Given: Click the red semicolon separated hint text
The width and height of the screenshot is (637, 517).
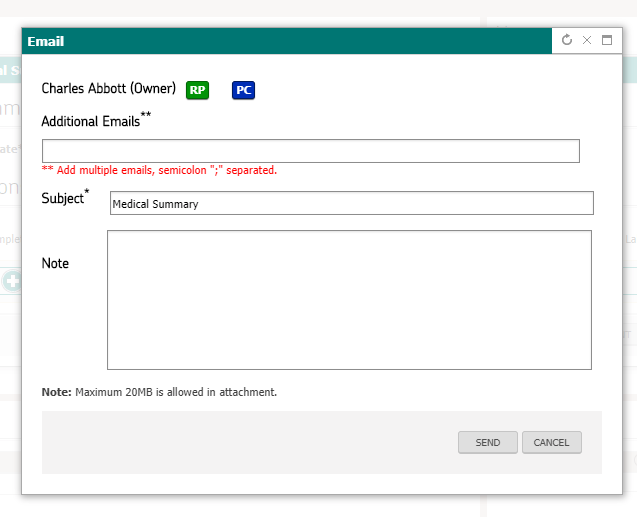Looking at the screenshot, I should coord(159,170).
